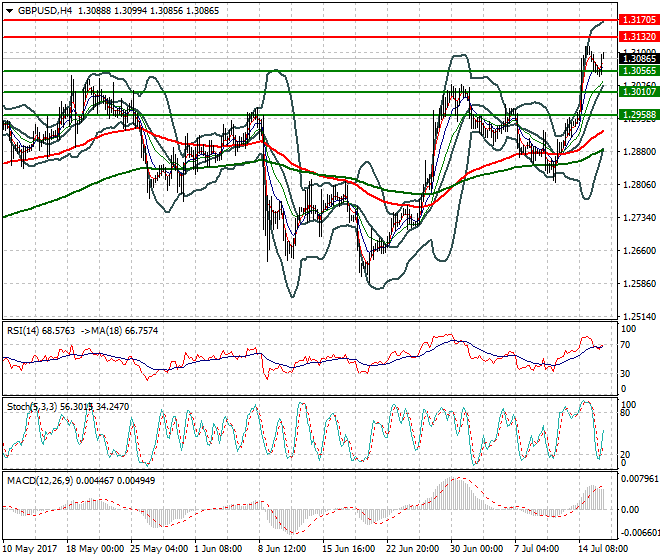
Task: Click the 1 Jun 08:00 time label
Action: [218, 549]
